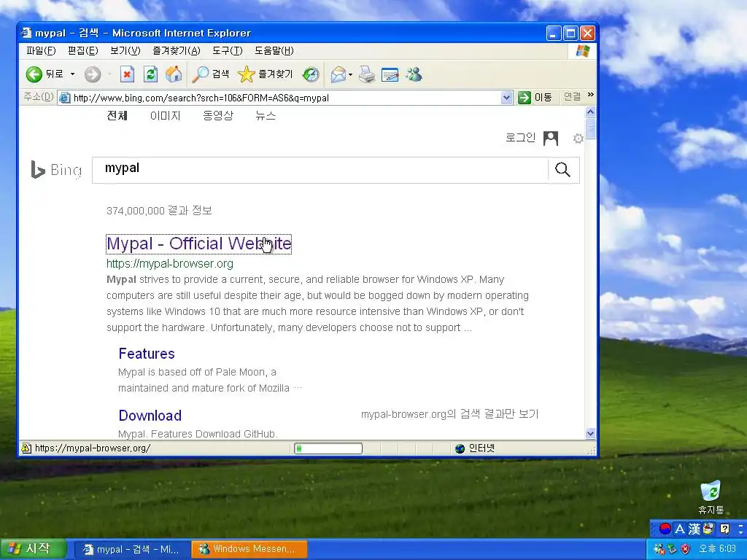Click the https://mypal-browser.org green URL
Image resolution: width=747 pixels, height=560 pixels.
[169, 263]
